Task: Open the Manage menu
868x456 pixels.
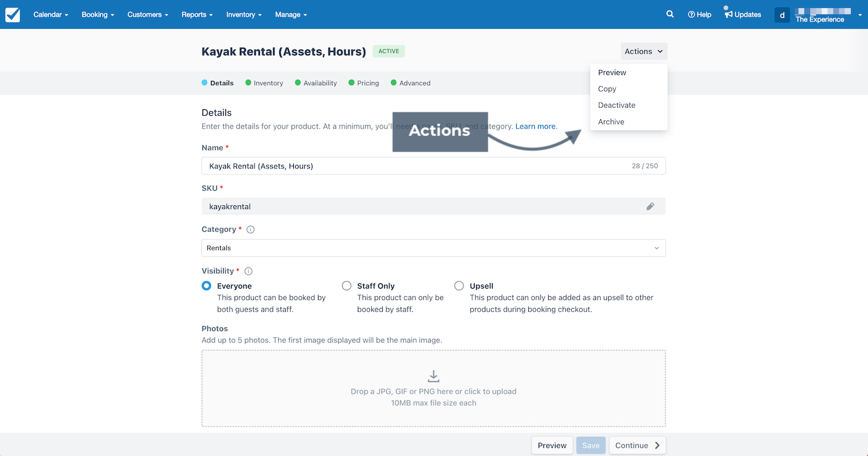Action: [291, 14]
